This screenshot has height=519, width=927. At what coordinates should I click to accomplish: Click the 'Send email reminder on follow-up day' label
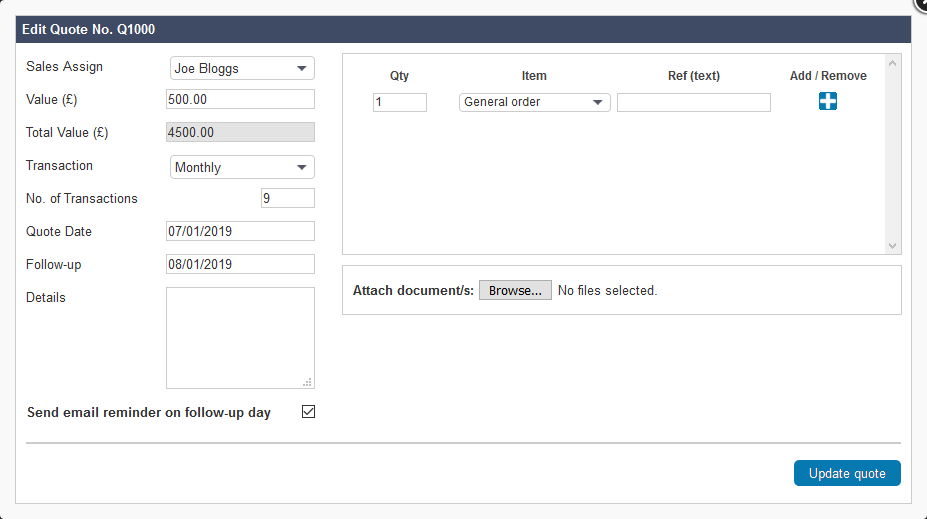[149, 413]
